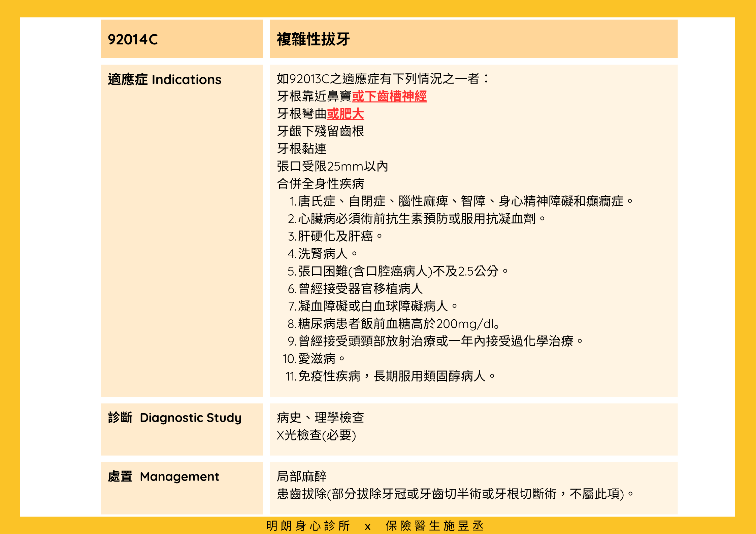Click the line 局部麻醉

click(x=302, y=476)
